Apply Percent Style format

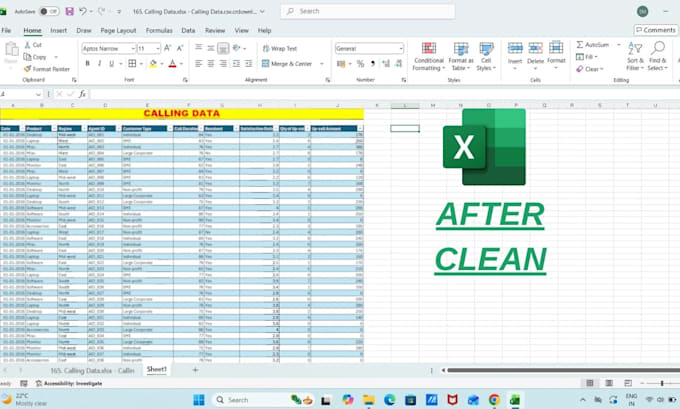(360, 64)
